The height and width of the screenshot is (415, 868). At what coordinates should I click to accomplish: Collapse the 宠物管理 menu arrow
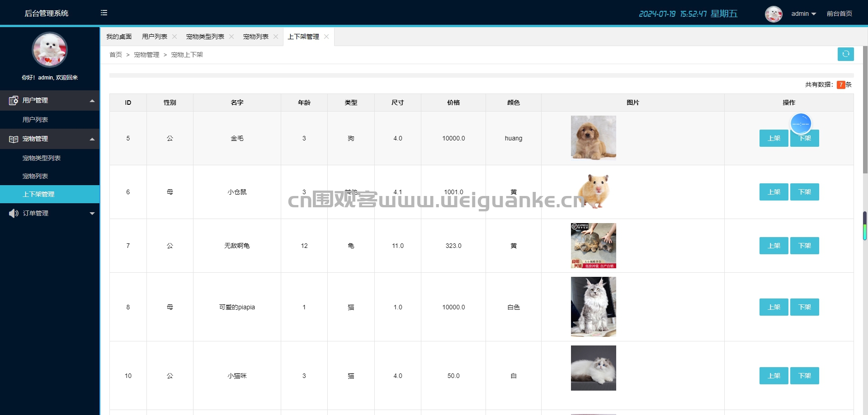pyautogui.click(x=92, y=139)
